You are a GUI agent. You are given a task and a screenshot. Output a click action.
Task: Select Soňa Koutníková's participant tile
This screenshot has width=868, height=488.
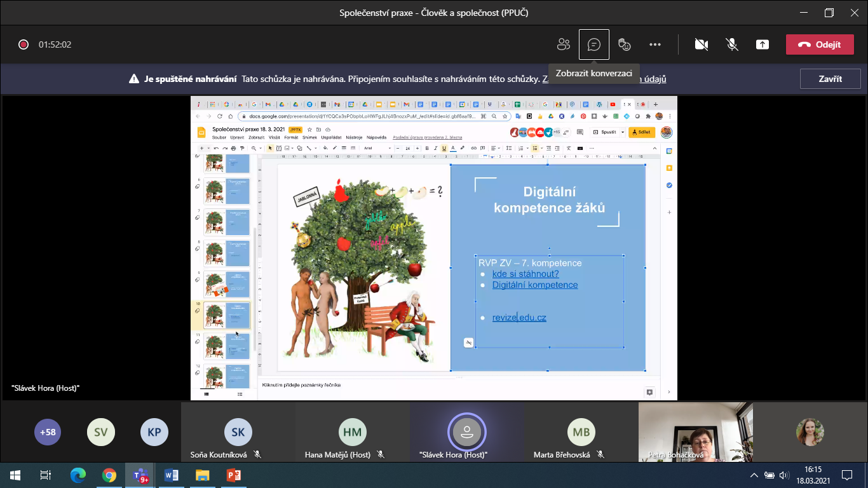pos(238,433)
